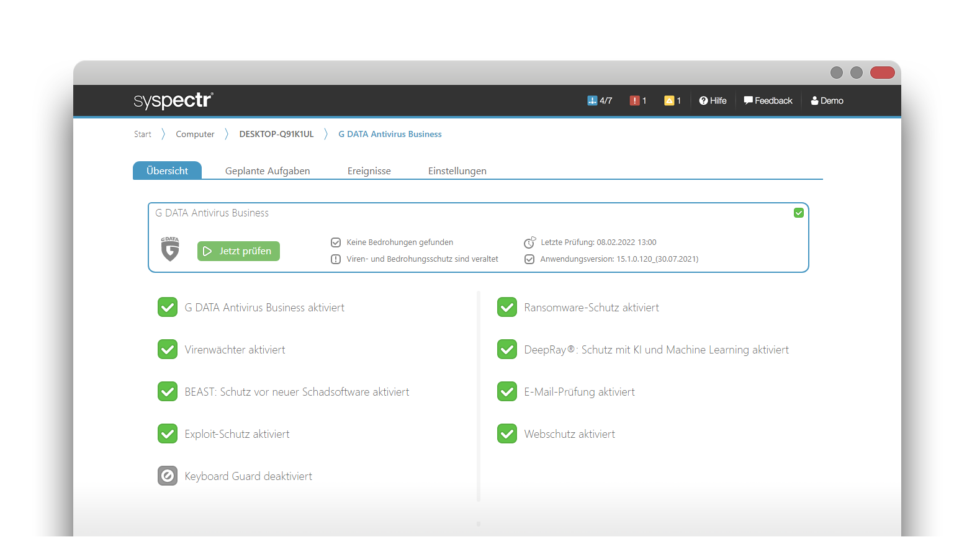The width and height of the screenshot is (972, 560).
Task: Click text 'E-Mail-Prüfung aktiviert'
Action: (x=580, y=392)
